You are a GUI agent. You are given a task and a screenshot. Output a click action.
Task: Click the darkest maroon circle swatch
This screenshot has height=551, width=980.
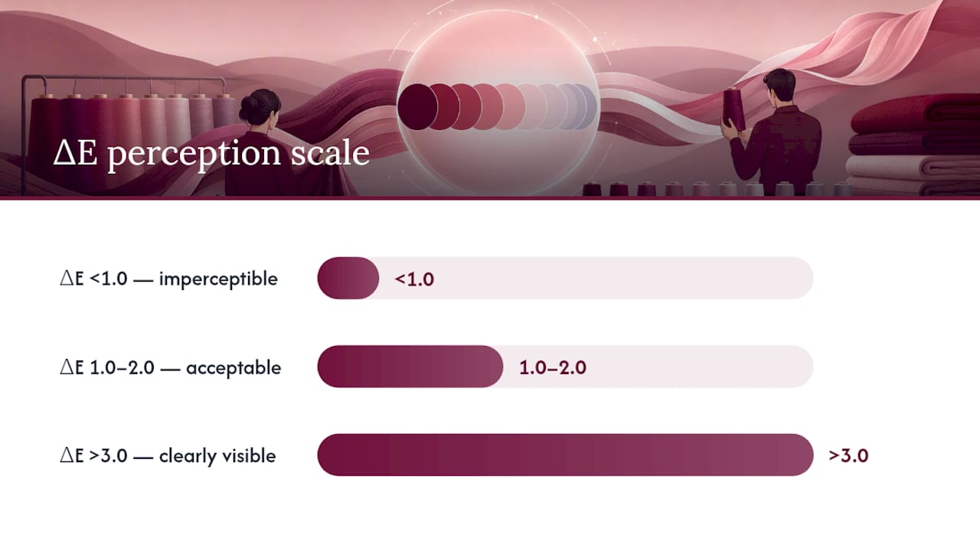416,106
